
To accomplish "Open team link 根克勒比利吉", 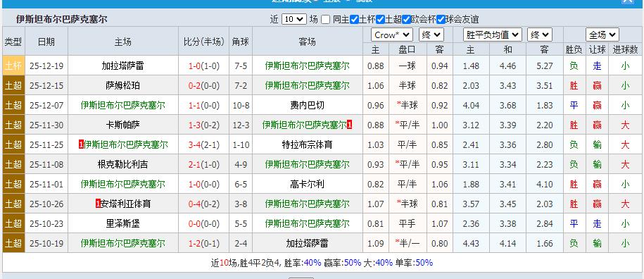I will [x=122, y=164].
